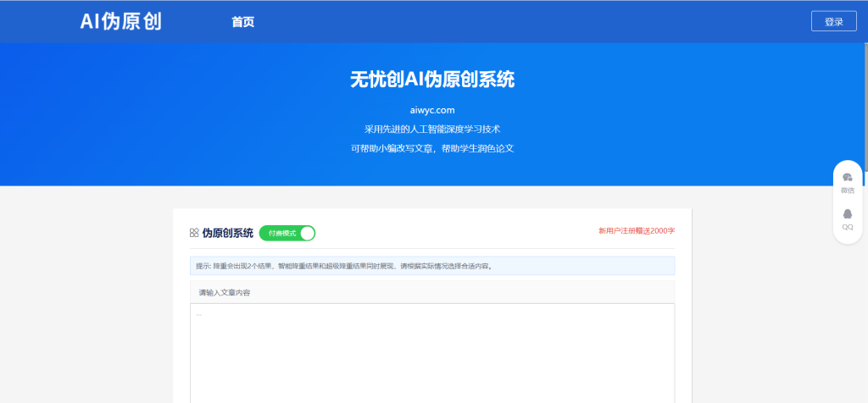Click the 微信 label under the WeChat icon
This screenshot has width=868, height=403.
[x=847, y=190]
